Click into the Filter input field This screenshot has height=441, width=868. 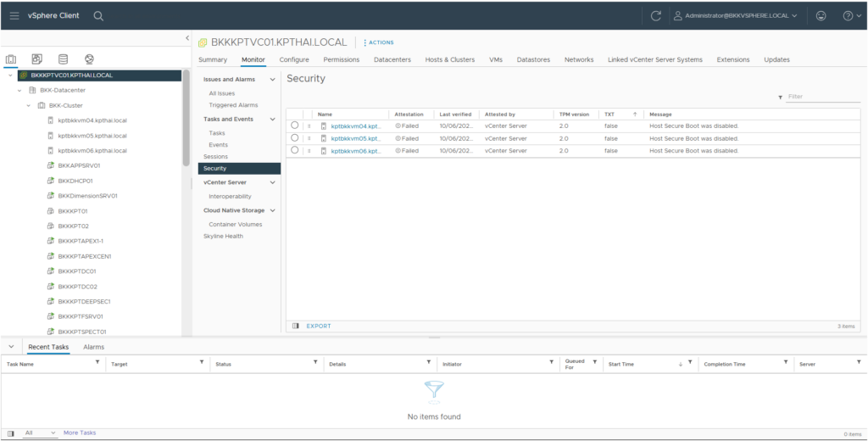pos(822,97)
